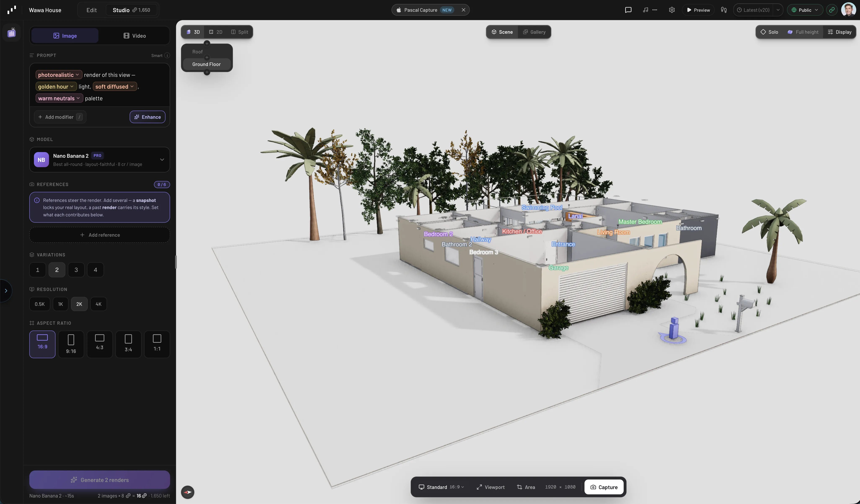This screenshot has height=504, width=860.
Task: Switch to Gallery view tab
Action: coord(534,32)
